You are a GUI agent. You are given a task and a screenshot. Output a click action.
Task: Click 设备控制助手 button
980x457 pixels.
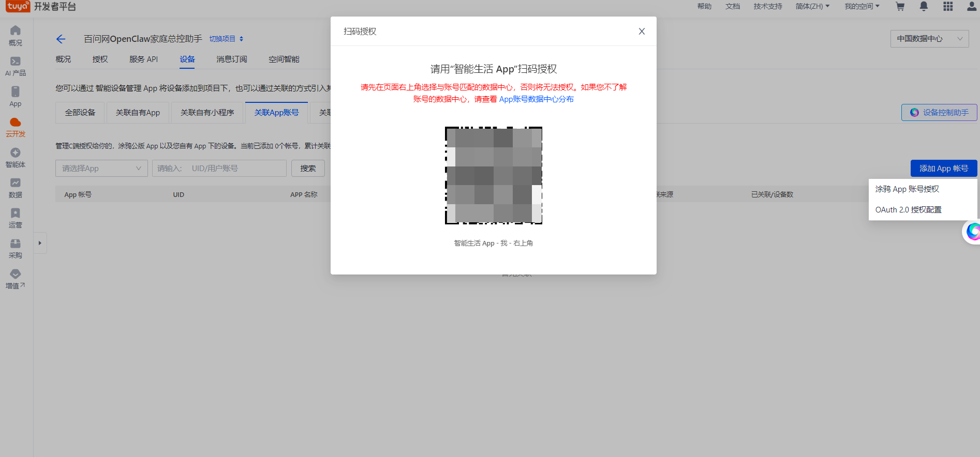tap(939, 112)
